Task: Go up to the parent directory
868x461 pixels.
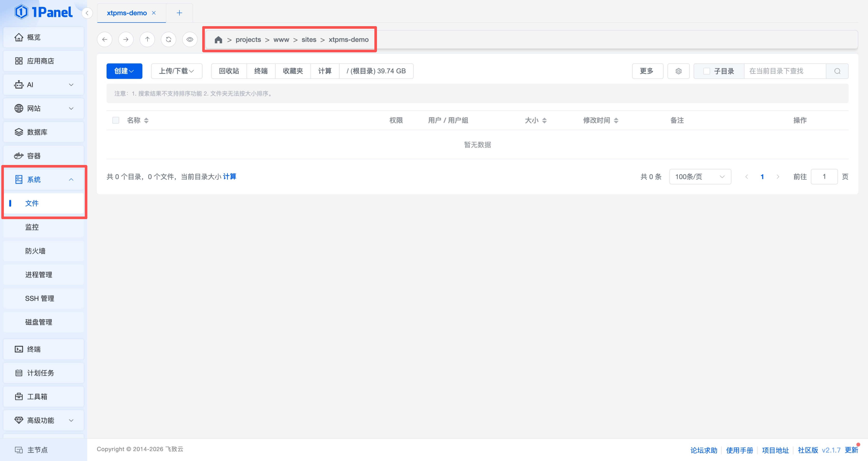Action: [x=147, y=40]
